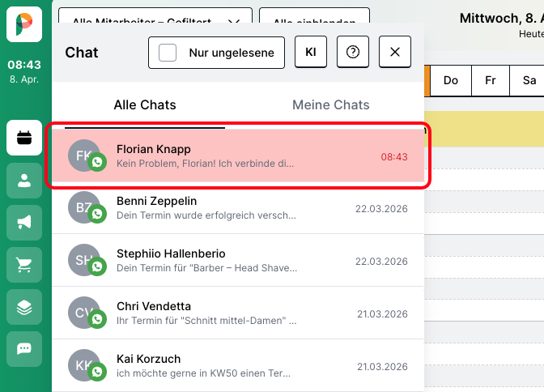Image resolution: width=544 pixels, height=392 pixels.
Task: Close the Chat panel with X
Action: [395, 52]
